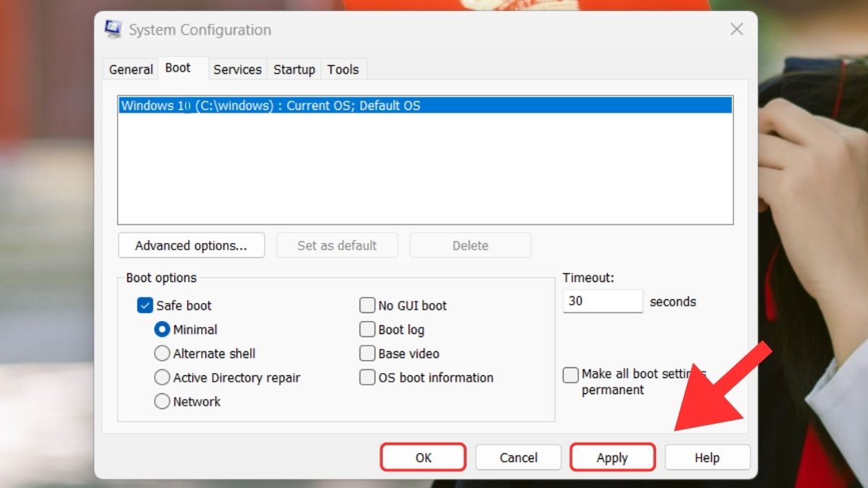The width and height of the screenshot is (868, 488).
Task: Click the Set as default button
Action: pos(337,245)
